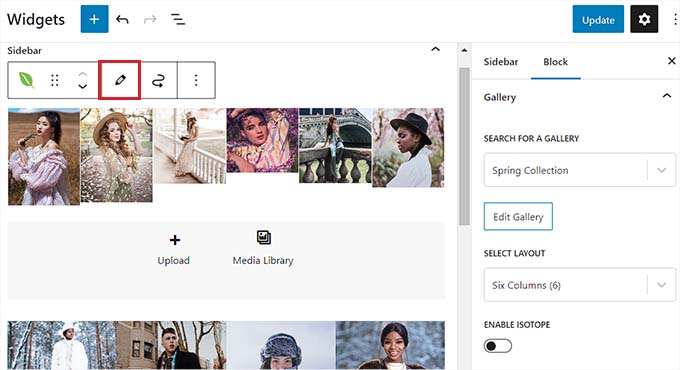This screenshot has width=680, height=370.
Task: Click the Media Library option
Action: 263,248
